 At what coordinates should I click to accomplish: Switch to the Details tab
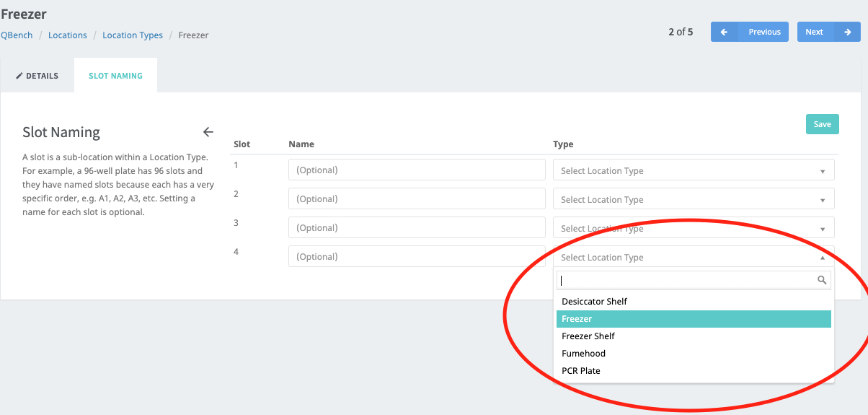coord(37,76)
